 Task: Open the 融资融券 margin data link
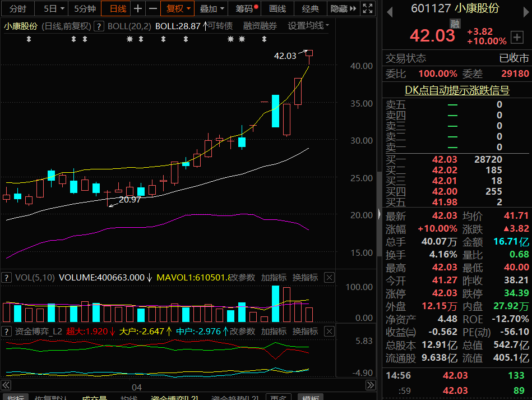[260, 26]
